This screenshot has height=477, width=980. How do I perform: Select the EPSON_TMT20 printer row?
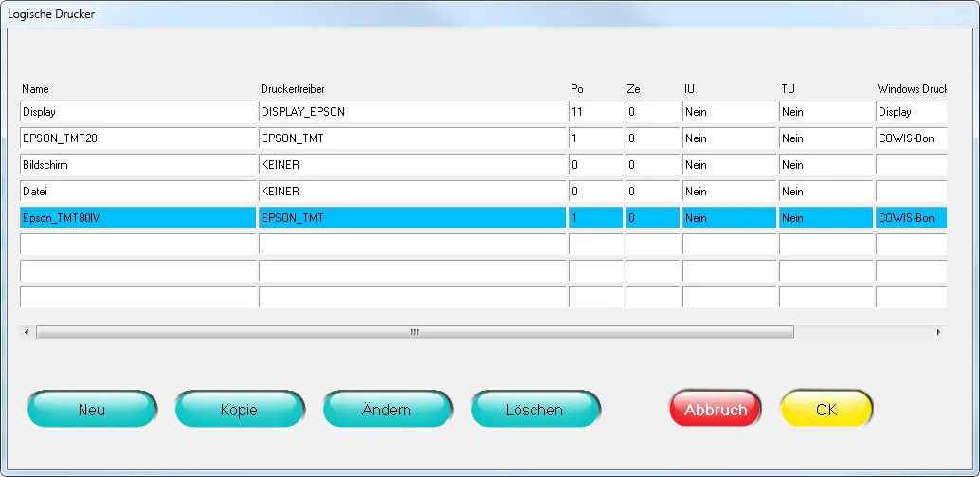(138, 138)
